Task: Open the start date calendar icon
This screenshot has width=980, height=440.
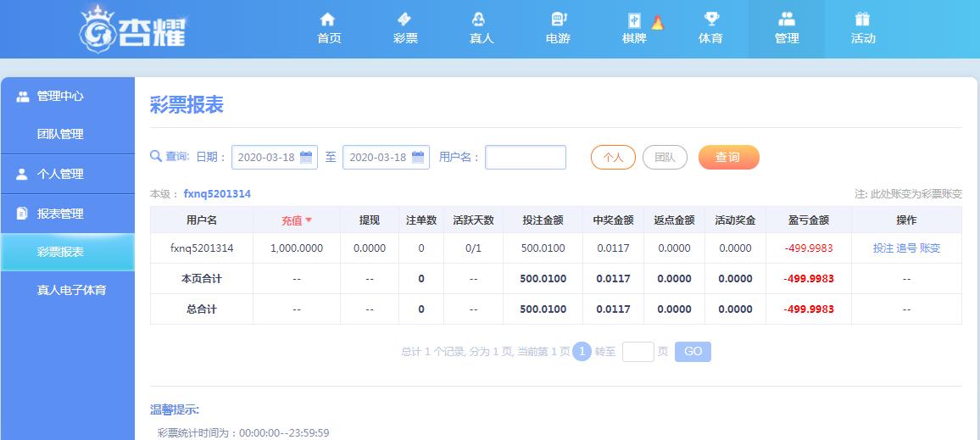Action: (x=306, y=157)
